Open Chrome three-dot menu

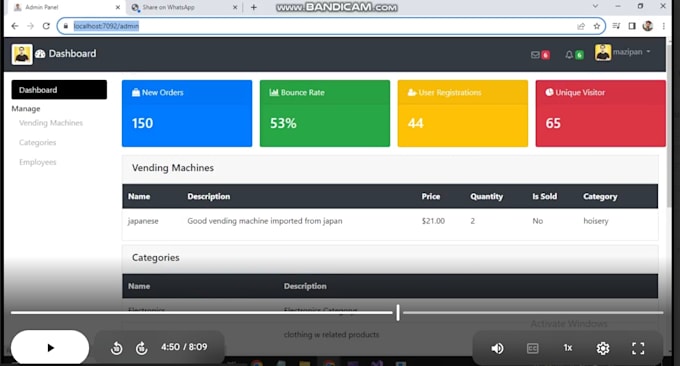pos(664,26)
